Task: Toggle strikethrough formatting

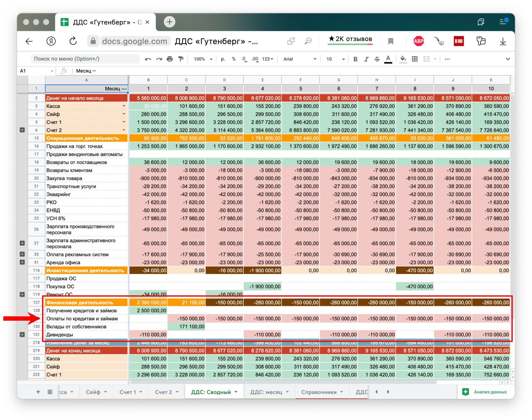Action: [377, 59]
